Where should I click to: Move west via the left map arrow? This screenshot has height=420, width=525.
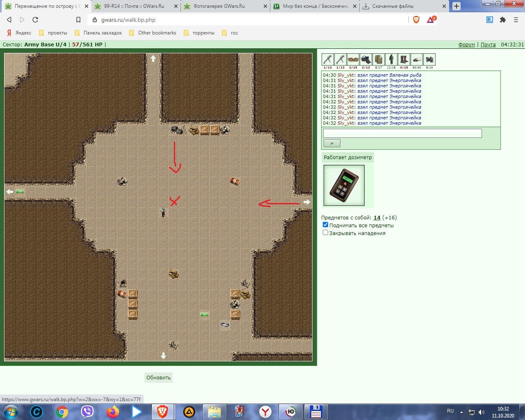pos(10,192)
